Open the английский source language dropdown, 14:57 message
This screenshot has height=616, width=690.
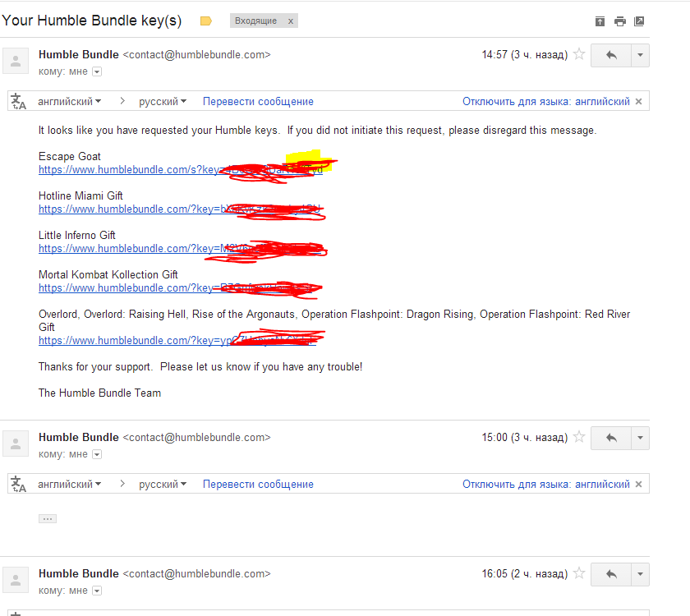pyautogui.click(x=70, y=102)
